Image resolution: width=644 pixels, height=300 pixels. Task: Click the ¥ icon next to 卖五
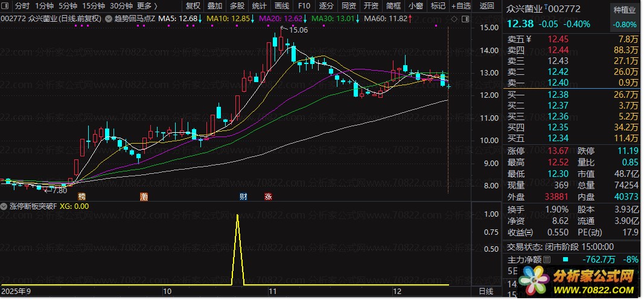(529, 39)
